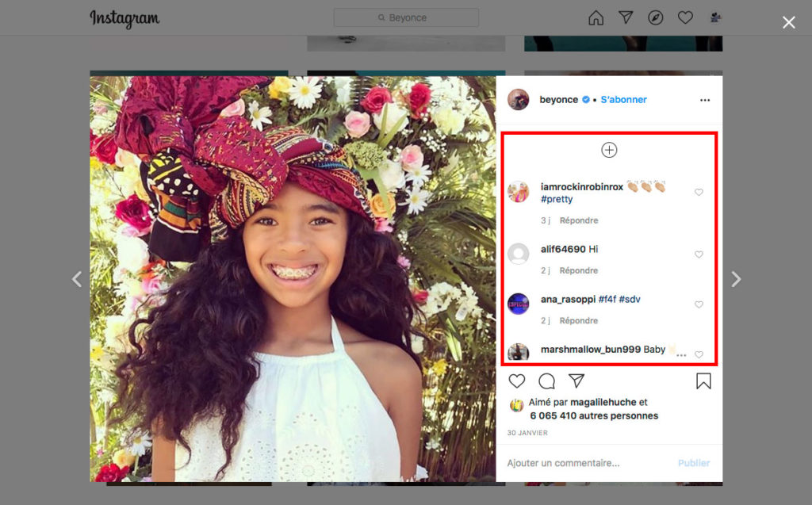Image resolution: width=812 pixels, height=505 pixels.
Task: Open beyonce profile picture in post header
Action: click(x=519, y=99)
